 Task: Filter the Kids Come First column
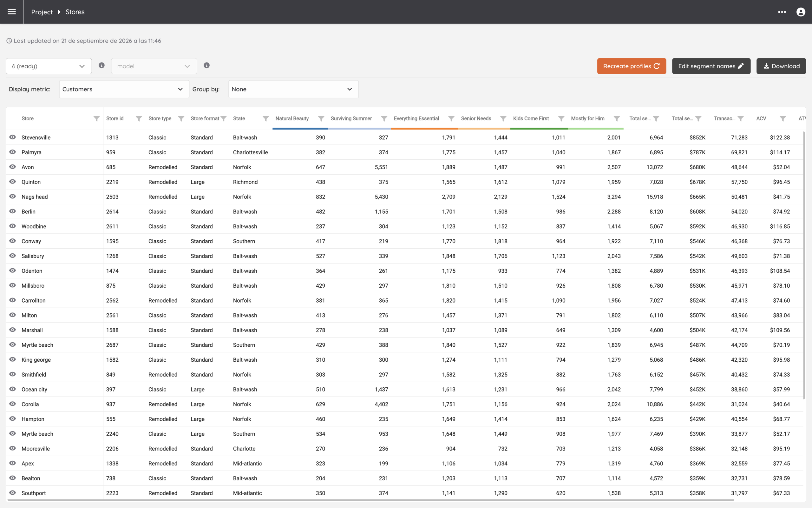tap(561, 119)
